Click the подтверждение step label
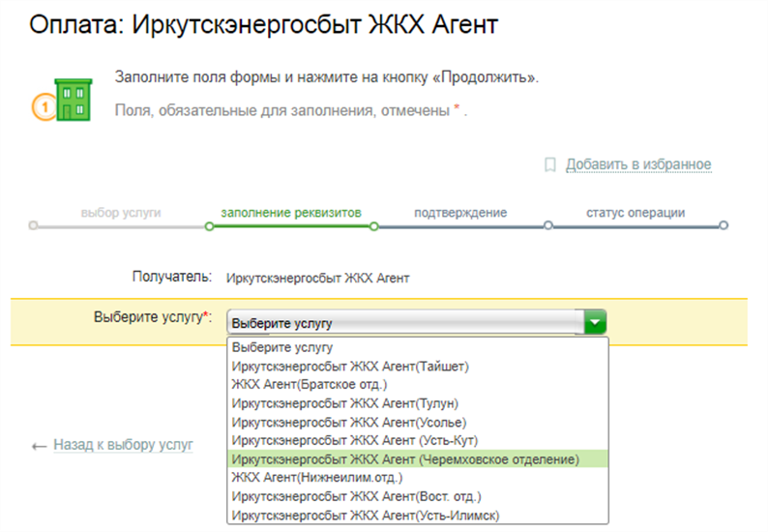The image size is (768, 532). pyautogui.click(x=460, y=213)
